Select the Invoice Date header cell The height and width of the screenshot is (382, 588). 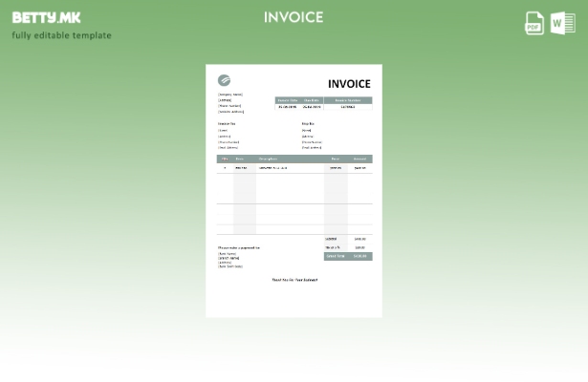pyautogui.click(x=288, y=100)
